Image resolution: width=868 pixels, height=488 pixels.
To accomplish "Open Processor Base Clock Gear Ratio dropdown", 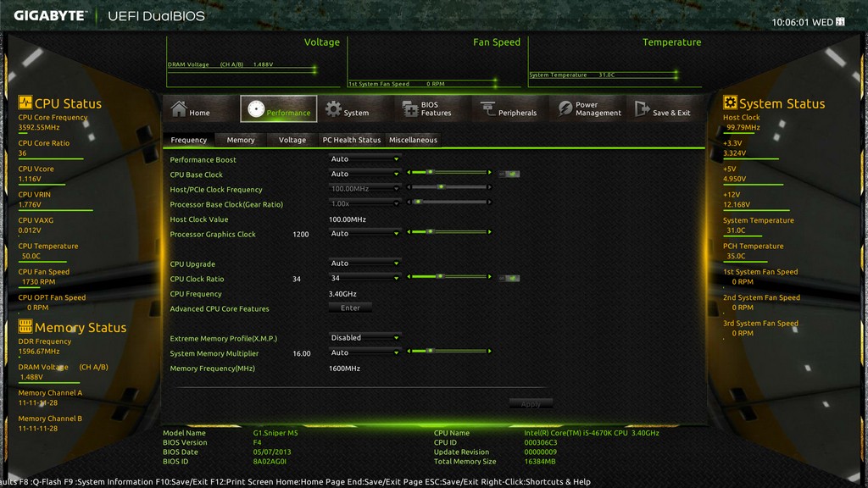I will coord(364,203).
